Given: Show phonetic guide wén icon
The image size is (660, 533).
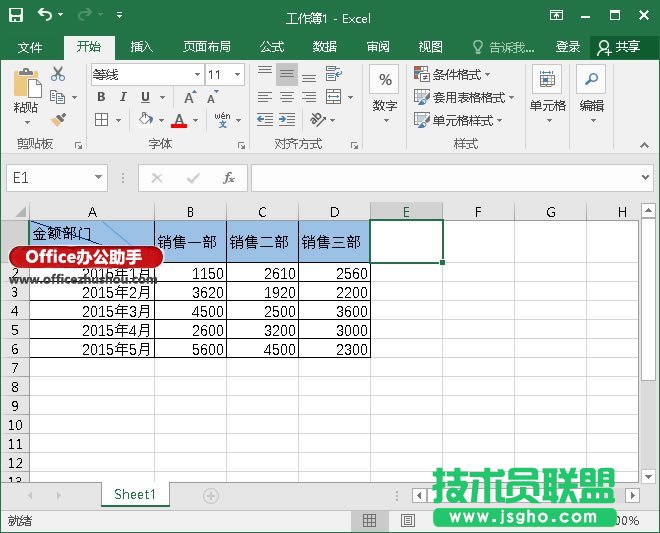Looking at the screenshot, I should (222, 120).
